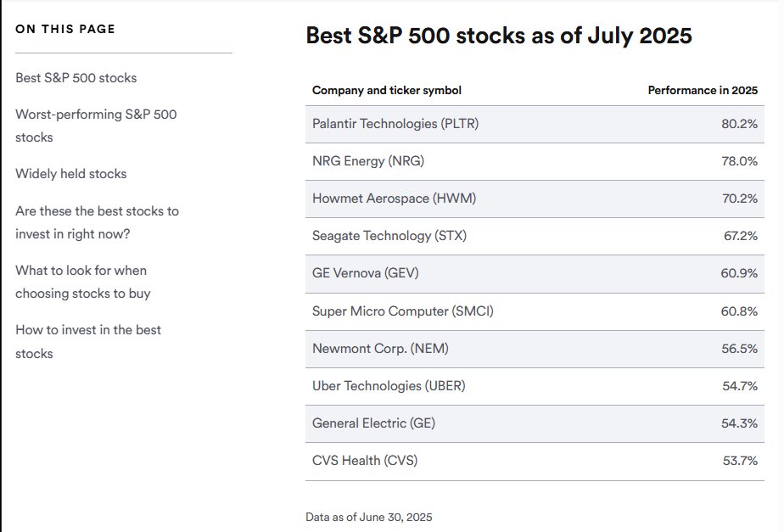Click the 'Performance in 2025' column header
This screenshot has width=784, height=532.
click(x=703, y=91)
